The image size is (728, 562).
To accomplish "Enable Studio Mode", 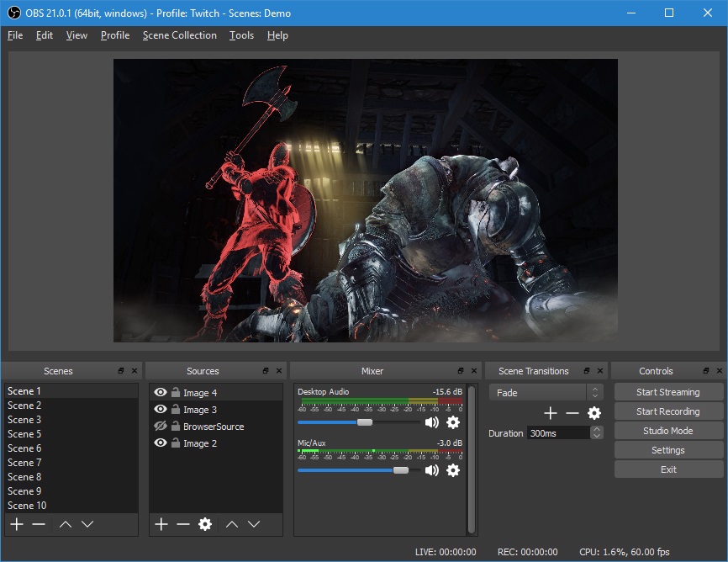I will pos(668,431).
